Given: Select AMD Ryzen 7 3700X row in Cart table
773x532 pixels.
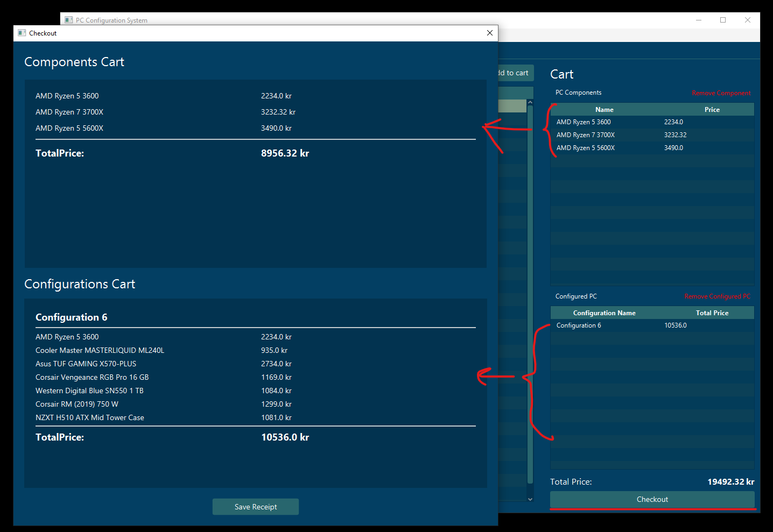Looking at the screenshot, I should click(652, 135).
